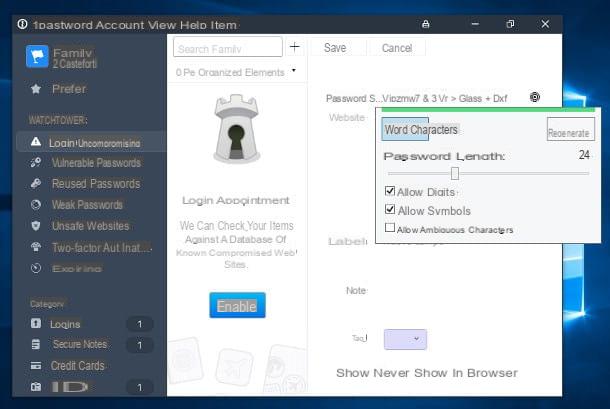Enable Allow Ambiguous Characters checkbox
This screenshot has height=409, width=610.
click(390, 228)
